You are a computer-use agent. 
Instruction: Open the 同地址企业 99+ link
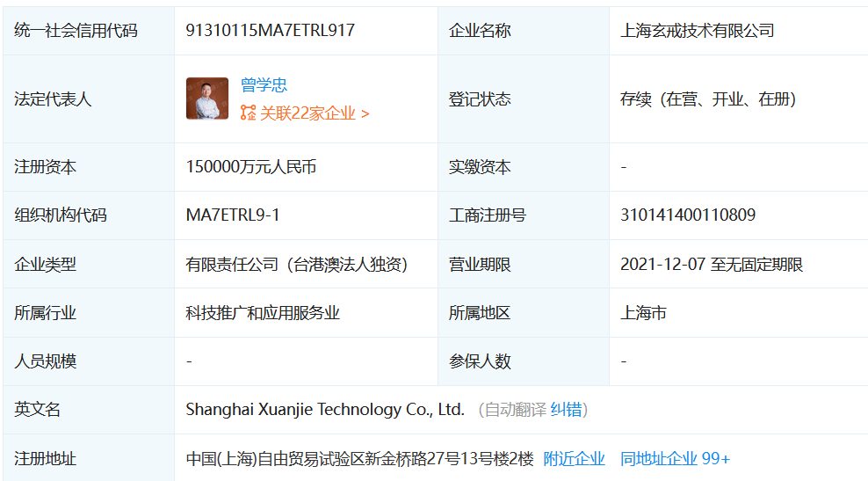click(x=675, y=459)
